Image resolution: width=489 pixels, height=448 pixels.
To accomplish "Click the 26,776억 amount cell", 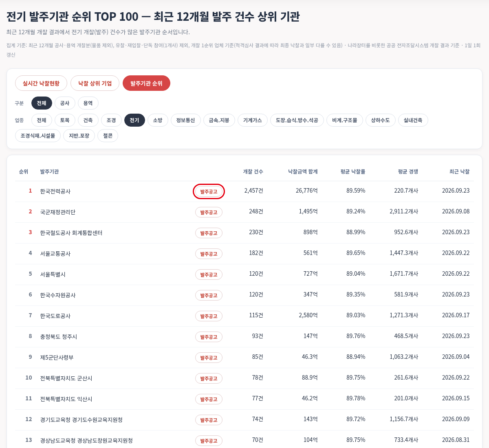I will (307, 191).
